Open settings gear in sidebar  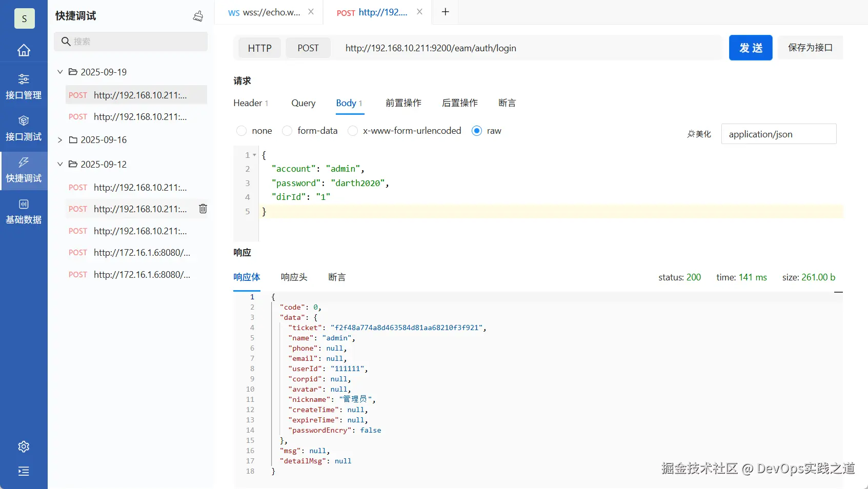click(x=24, y=446)
